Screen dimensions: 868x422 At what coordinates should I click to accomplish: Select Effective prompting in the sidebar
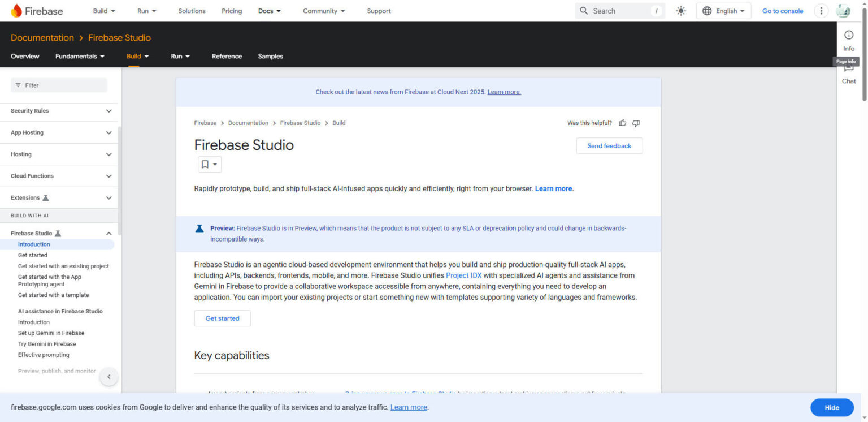pos(44,355)
